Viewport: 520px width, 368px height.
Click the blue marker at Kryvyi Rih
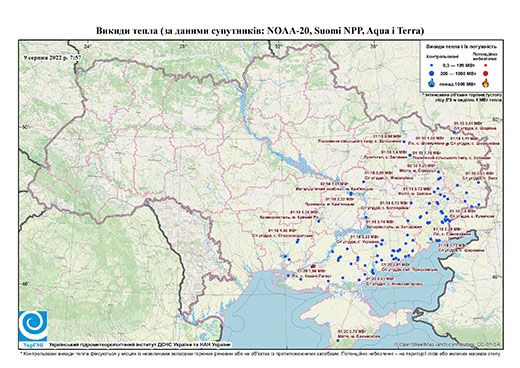319,221
